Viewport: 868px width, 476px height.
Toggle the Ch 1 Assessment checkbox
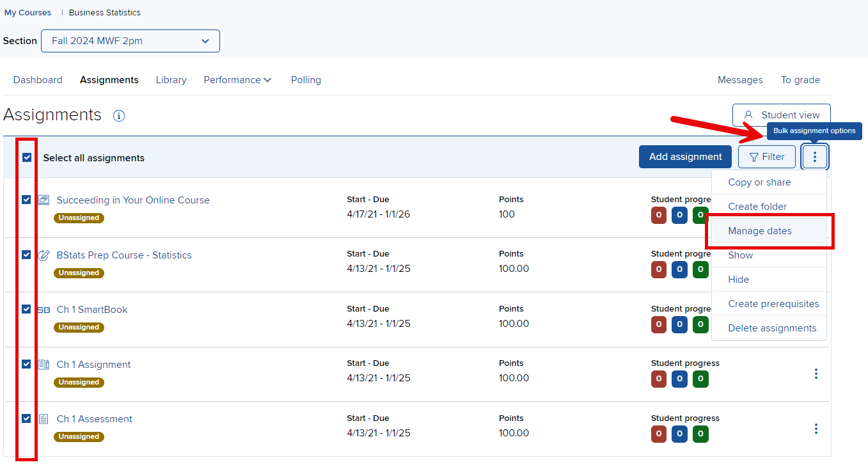click(x=26, y=418)
